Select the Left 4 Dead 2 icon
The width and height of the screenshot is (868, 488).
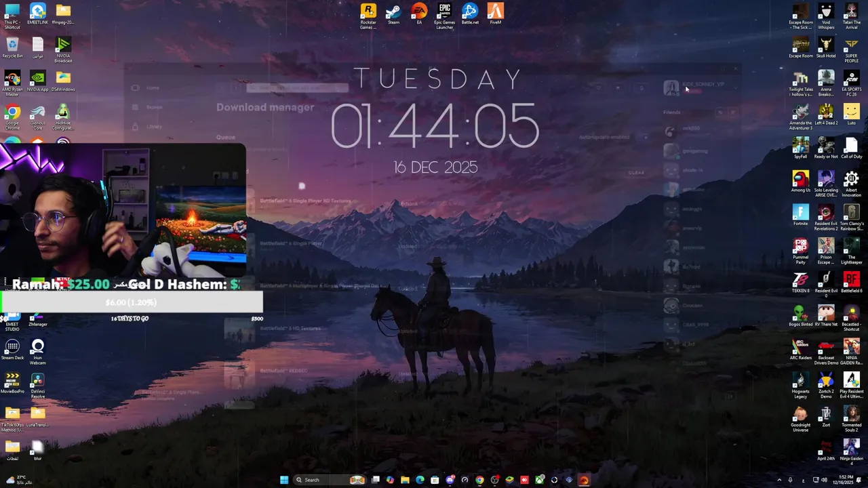(826, 115)
